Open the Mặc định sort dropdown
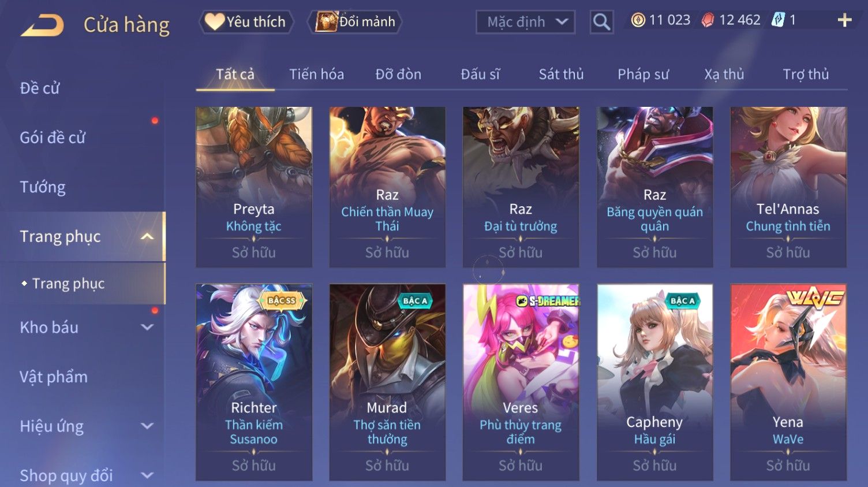The height and width of the screenshot is (487, 868). click(x=525, y=23)
